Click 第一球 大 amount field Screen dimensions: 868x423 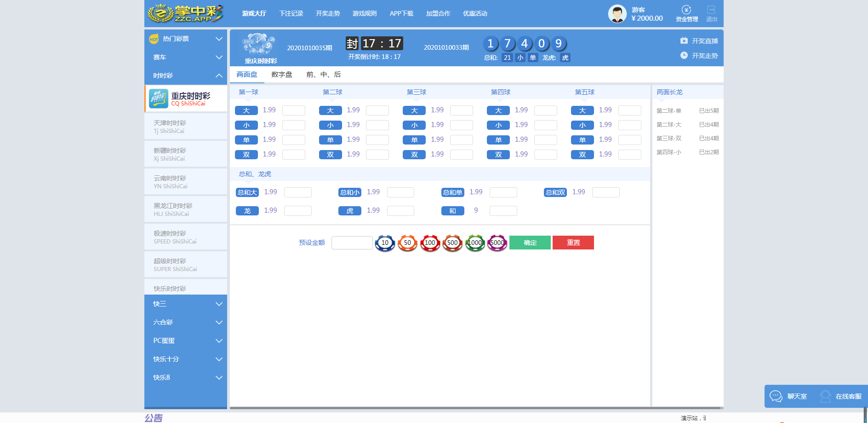[x=294, y=110]
